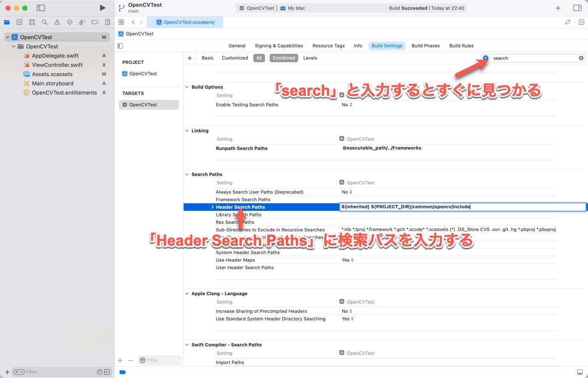Viewport: 588px width, 378px height.
Task: Collapse the Search Paths section
Action: [x=187, y=174]
